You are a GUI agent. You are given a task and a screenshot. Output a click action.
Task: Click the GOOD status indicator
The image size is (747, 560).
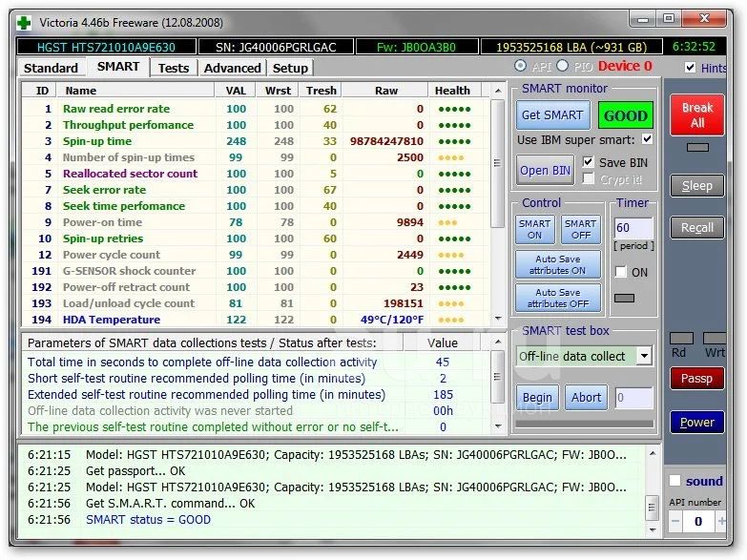pos(625,115)
